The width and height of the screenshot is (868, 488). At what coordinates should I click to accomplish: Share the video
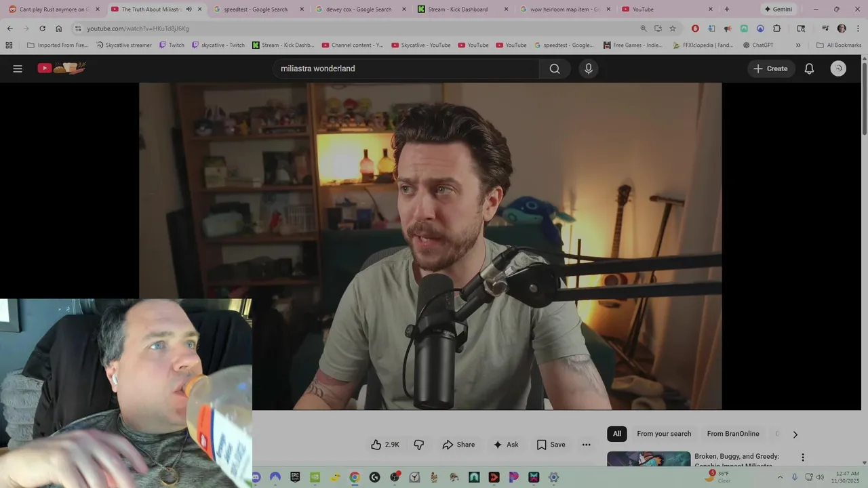tap(458, 445)
